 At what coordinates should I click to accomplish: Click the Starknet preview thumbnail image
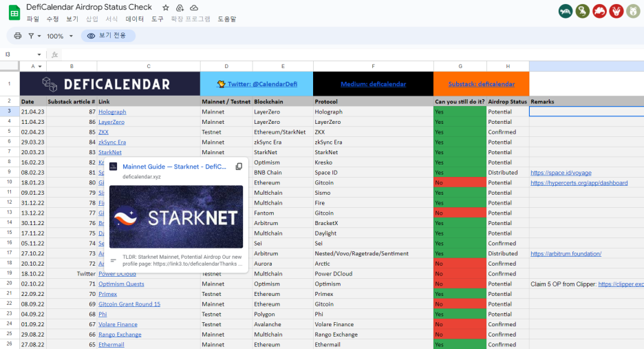176,217
